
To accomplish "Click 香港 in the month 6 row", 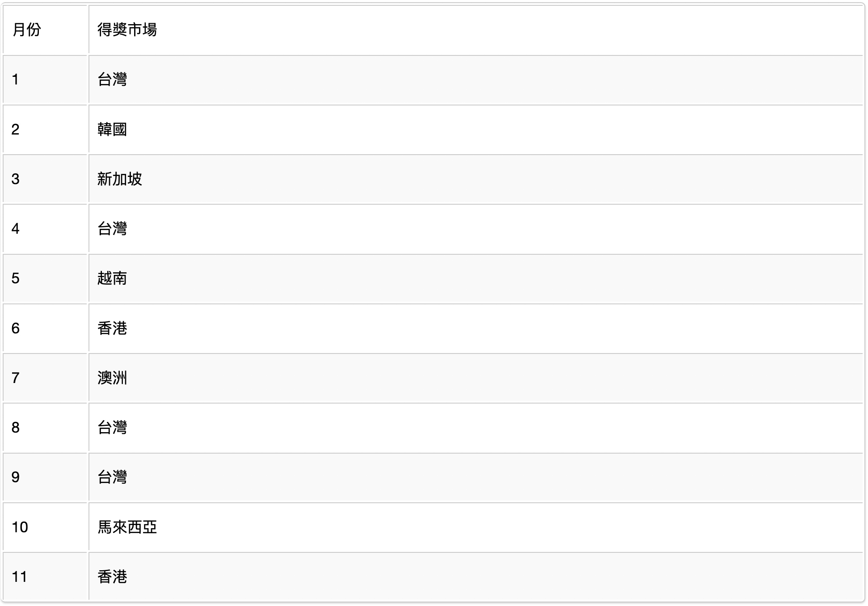I will (x=112, y=328).
